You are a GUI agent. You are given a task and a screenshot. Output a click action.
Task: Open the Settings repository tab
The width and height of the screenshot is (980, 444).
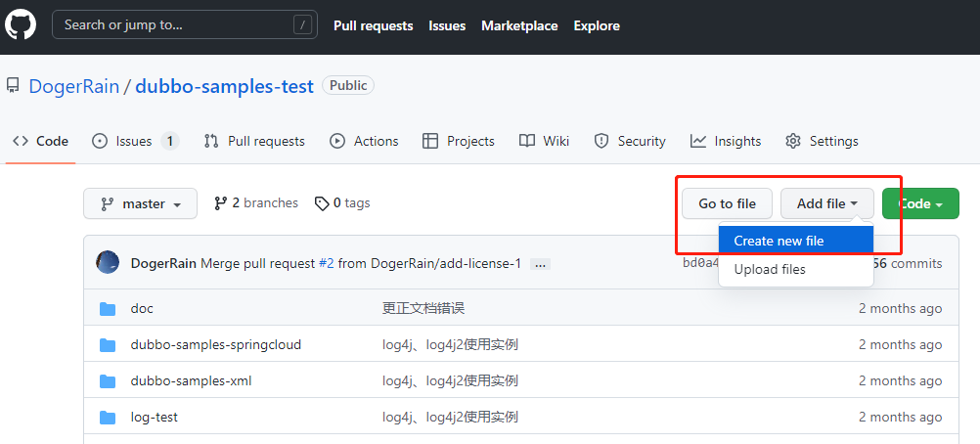click(x=822, y=141)
